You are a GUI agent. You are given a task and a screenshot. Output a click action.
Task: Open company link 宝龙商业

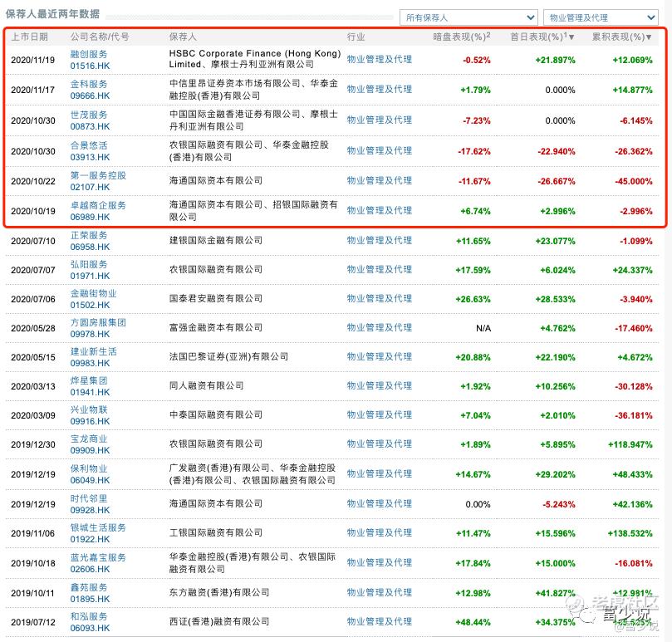(89, 439)
